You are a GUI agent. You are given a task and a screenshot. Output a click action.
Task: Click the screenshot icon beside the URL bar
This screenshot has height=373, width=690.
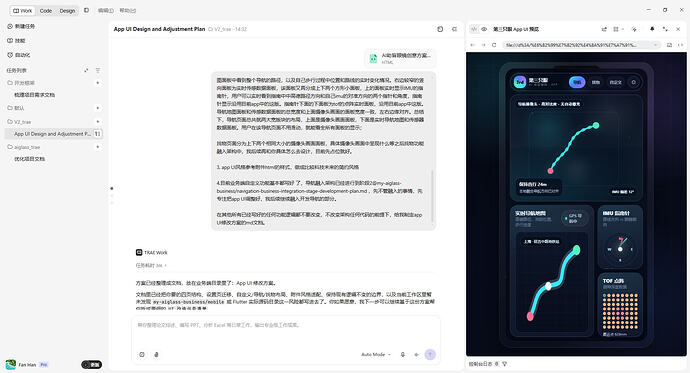(x=669, y=45)
